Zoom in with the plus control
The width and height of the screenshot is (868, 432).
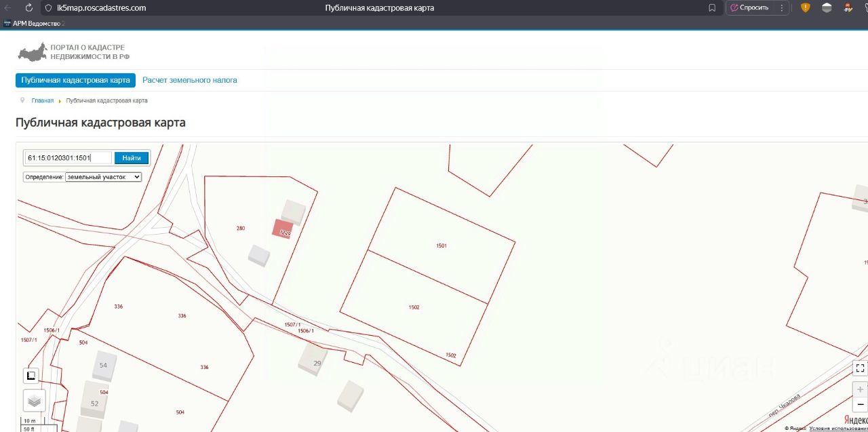(x=860, y=389)
